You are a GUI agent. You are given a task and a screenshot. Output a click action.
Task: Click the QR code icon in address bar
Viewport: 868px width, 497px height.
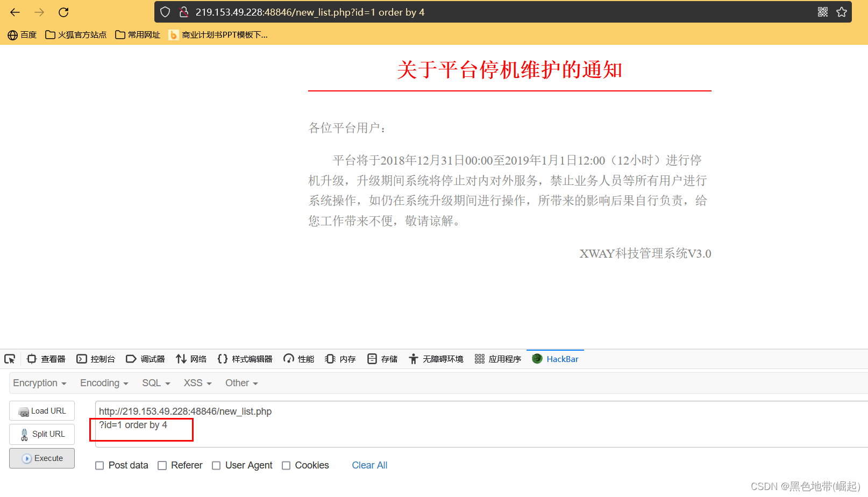(822, 12)
